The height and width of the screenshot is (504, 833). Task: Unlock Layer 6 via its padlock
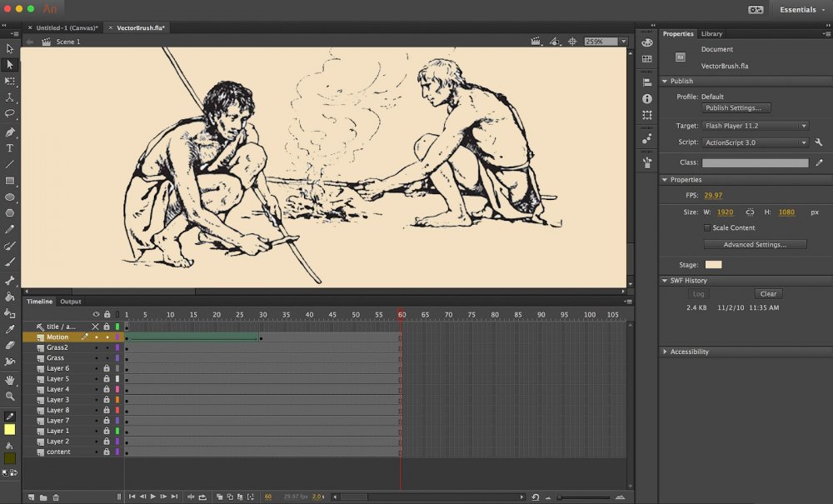tap(107, 368)
